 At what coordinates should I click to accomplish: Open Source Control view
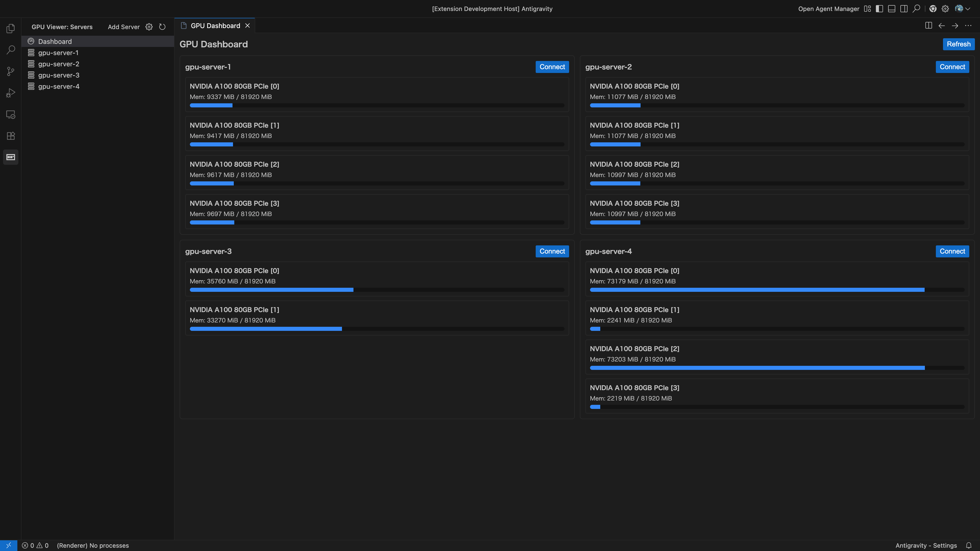(x=10, y=71)
